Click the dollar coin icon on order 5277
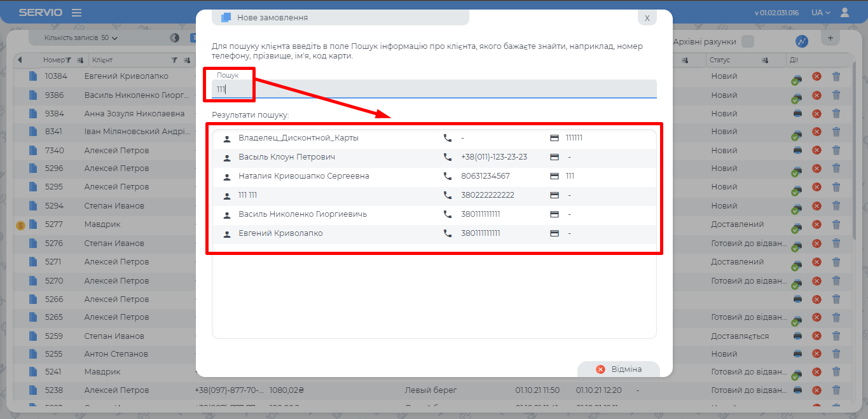868x419 pixels. 20,225
